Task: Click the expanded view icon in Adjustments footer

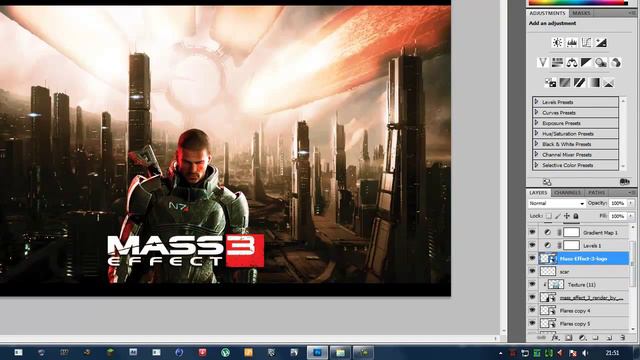Action: coord(547,182)
